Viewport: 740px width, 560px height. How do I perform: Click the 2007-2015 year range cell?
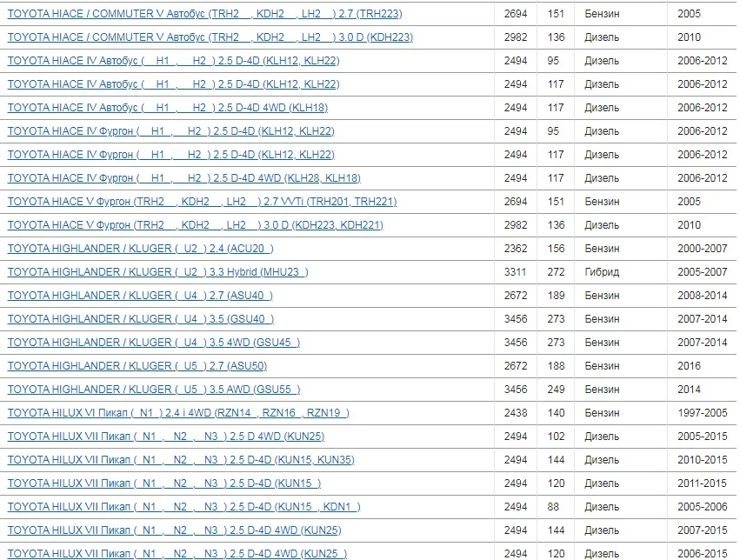click(703, 530)
